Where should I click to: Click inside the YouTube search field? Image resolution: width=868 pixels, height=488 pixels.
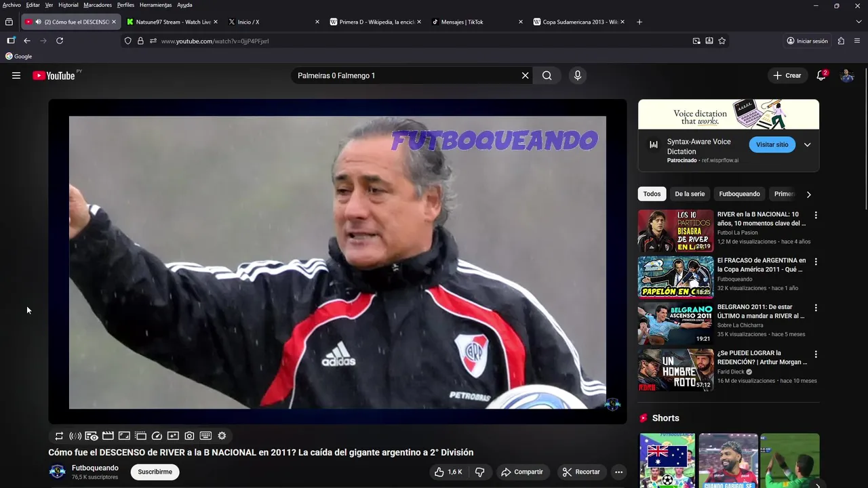[406, 75]
